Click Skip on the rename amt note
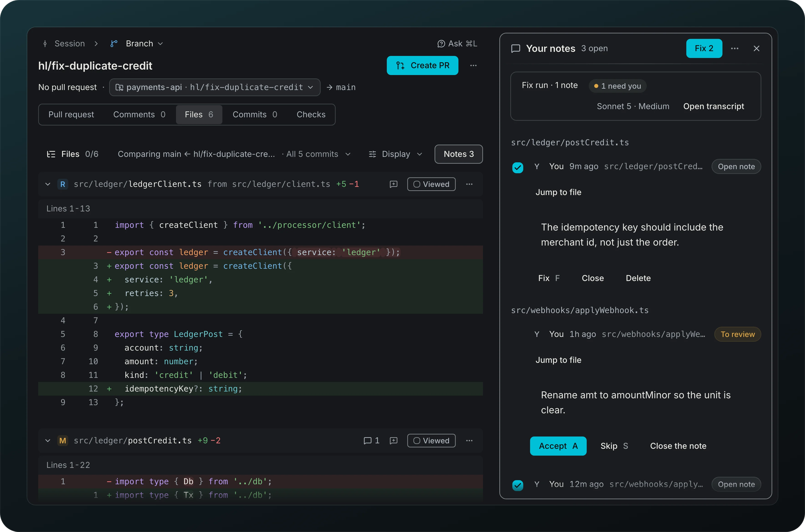 pos(614,446)
